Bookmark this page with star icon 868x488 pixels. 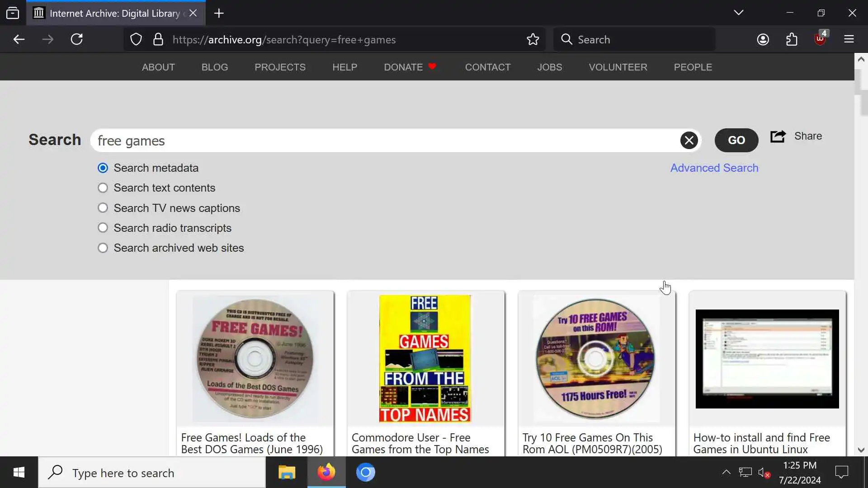pyautogui.click(x=533, y=40)
